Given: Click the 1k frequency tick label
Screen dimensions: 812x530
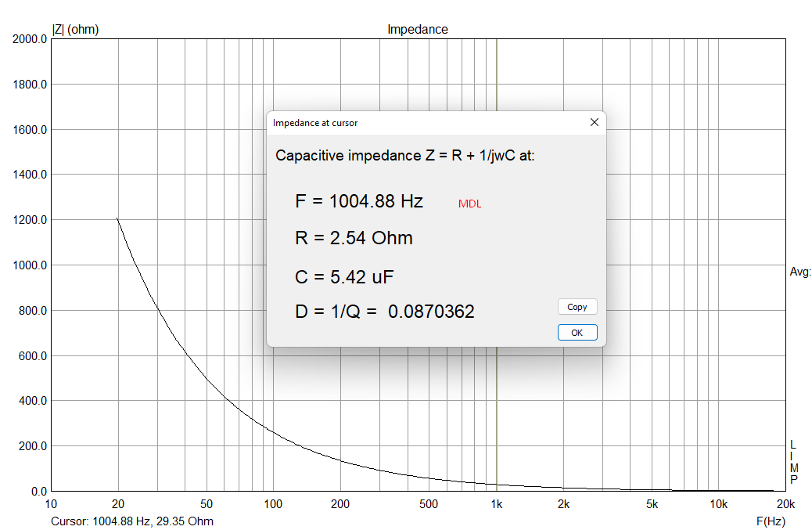Looking at the screenshot, I should tap(497, 503).
